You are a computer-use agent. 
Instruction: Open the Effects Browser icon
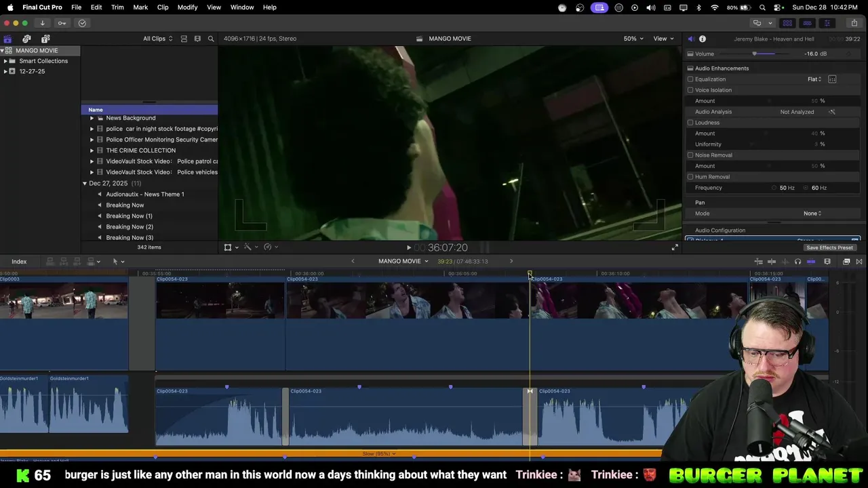[846, 262]
